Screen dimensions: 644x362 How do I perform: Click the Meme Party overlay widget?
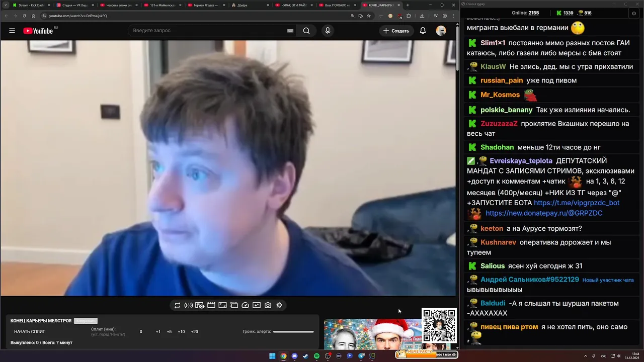pyautogui.click(x=427, y=354)
